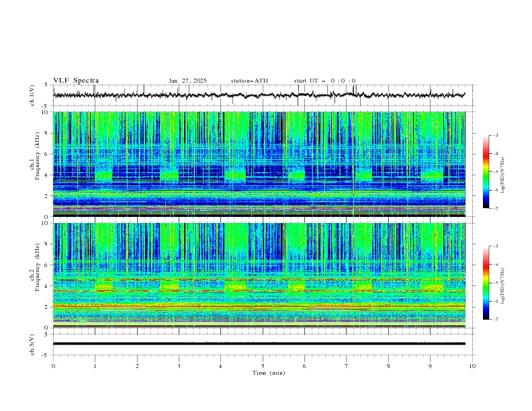Click time axis tick label '5'
The width and height of the screenshot is (532, 411).
pyautogui.click(x=263, y=366)
